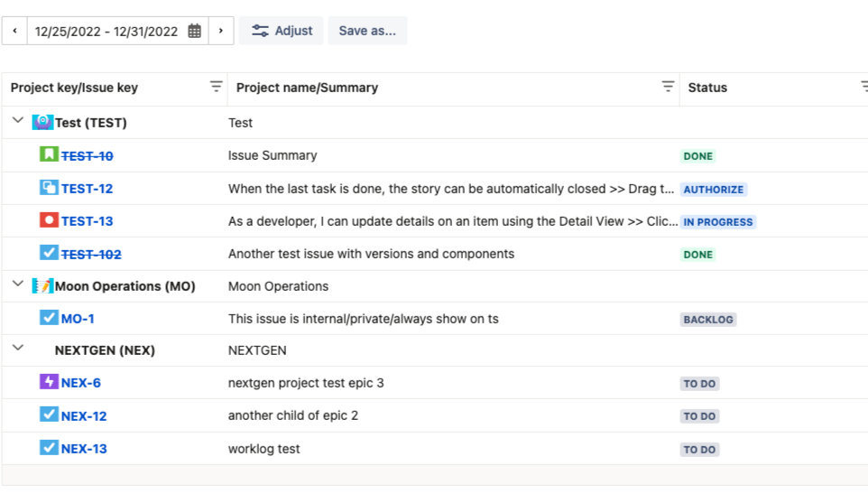Screen dimensions: 868x494
Task: Open the NEX-12 issue link
Action: 84,416
